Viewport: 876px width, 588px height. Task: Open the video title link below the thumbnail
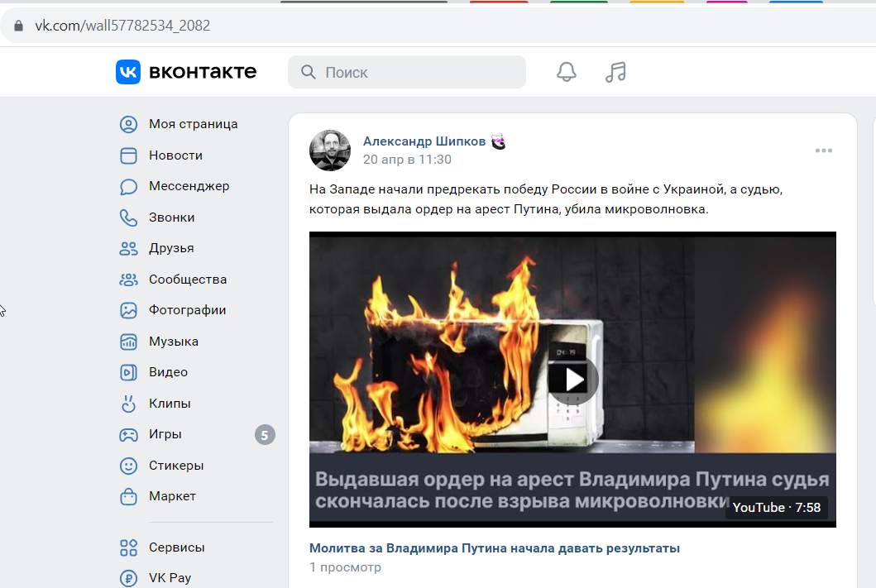(x=495, y=548)
